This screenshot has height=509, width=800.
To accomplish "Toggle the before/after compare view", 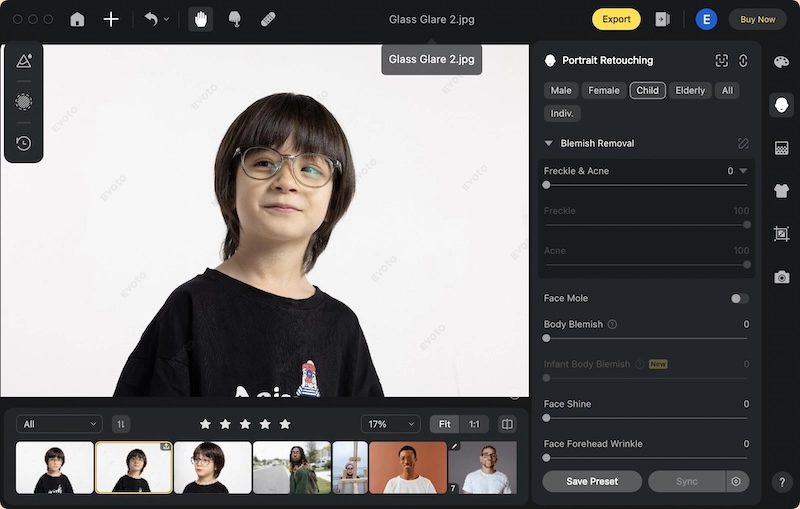I will point(507,424).
